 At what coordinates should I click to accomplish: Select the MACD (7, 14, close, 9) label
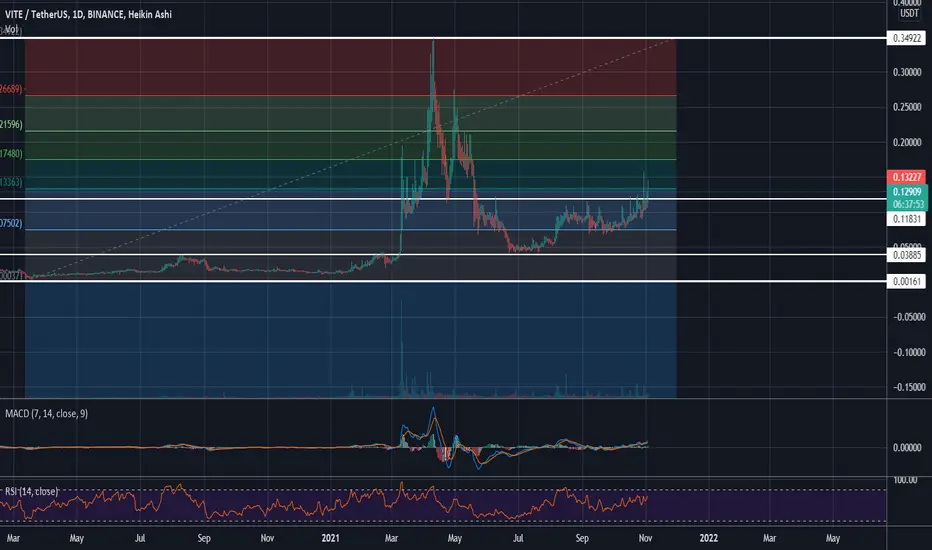tap(46, 413)
